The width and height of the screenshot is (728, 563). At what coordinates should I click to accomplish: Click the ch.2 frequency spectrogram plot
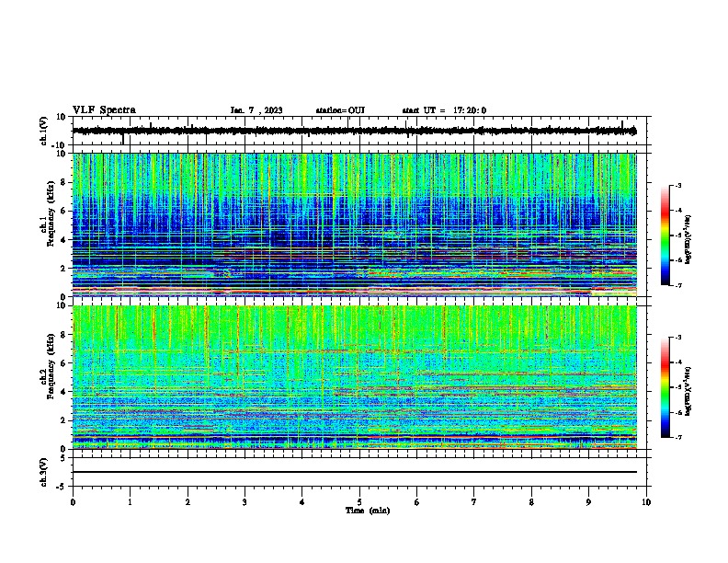355,377
